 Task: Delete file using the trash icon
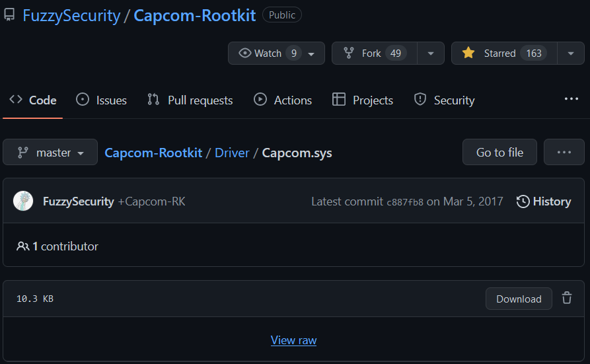coord(567,298)
